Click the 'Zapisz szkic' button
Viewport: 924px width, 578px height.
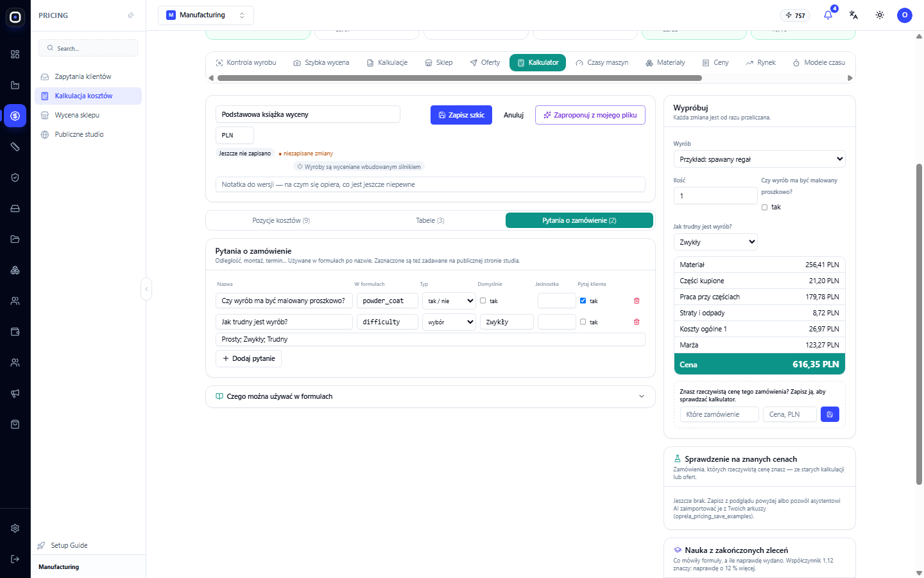point(461,115)
